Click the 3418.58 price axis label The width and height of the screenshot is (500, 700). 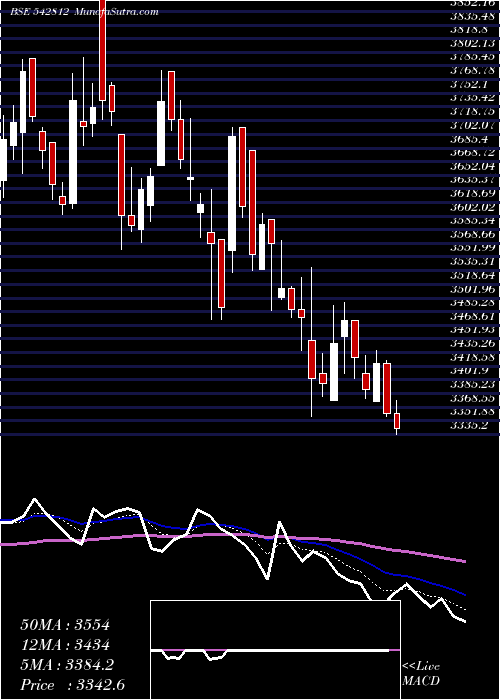click(472, 357)
